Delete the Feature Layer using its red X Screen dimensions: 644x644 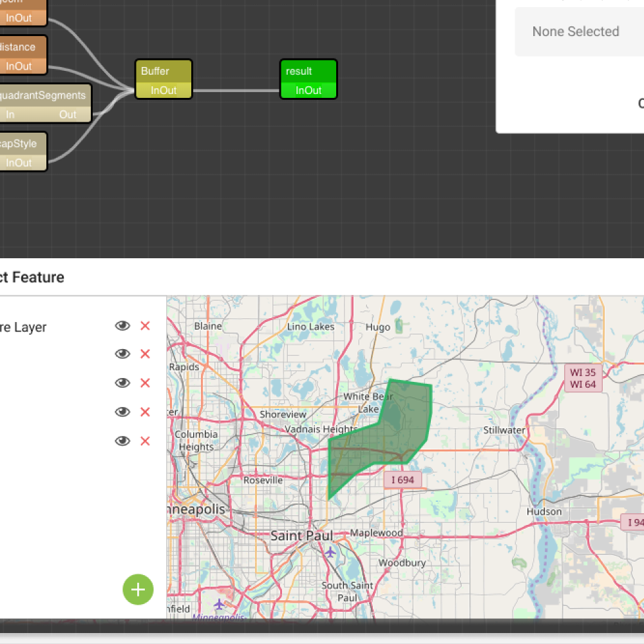pos(145,326)
